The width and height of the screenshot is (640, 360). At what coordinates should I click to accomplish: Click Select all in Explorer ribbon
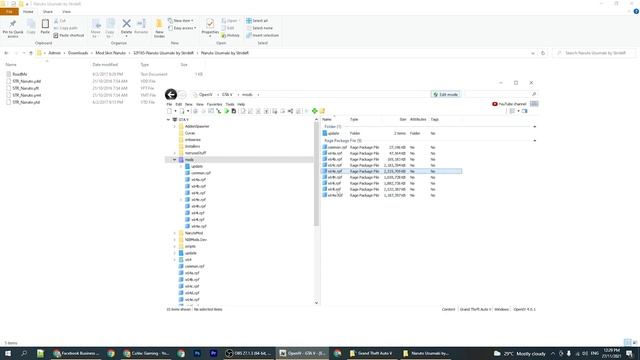[x=257, y=20]
